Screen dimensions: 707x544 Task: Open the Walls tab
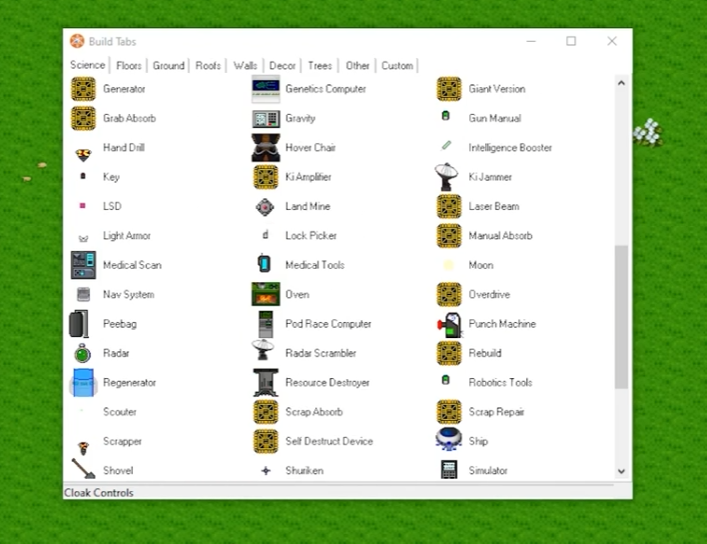point(245,66)
